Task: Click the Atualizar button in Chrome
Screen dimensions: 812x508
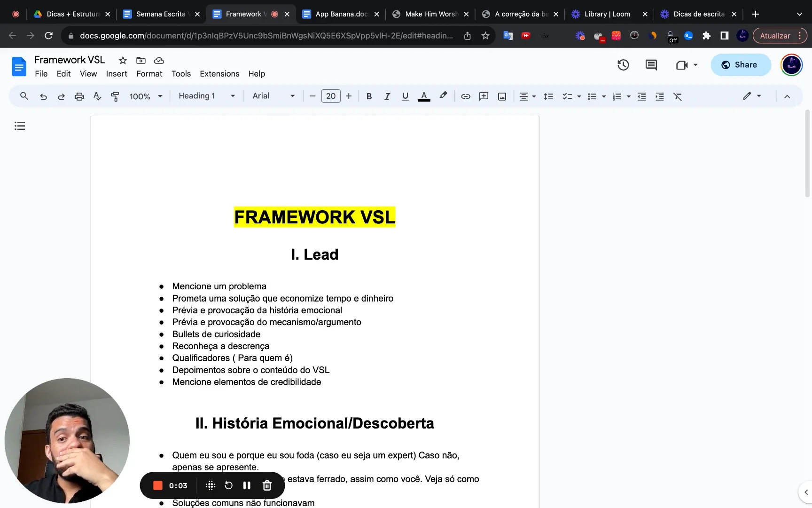Action: pyautogui.click(x=775, y=35)
